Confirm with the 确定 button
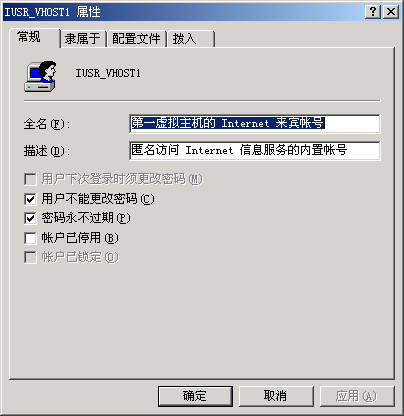The width and height of the screenshot is (404, 416). [x=195, y=396]
